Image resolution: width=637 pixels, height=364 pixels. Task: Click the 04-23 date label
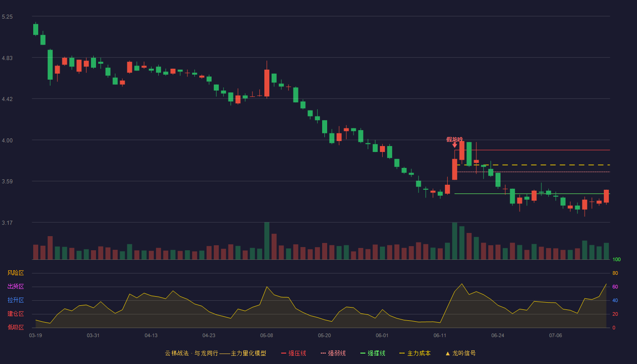tap(209, 335)
